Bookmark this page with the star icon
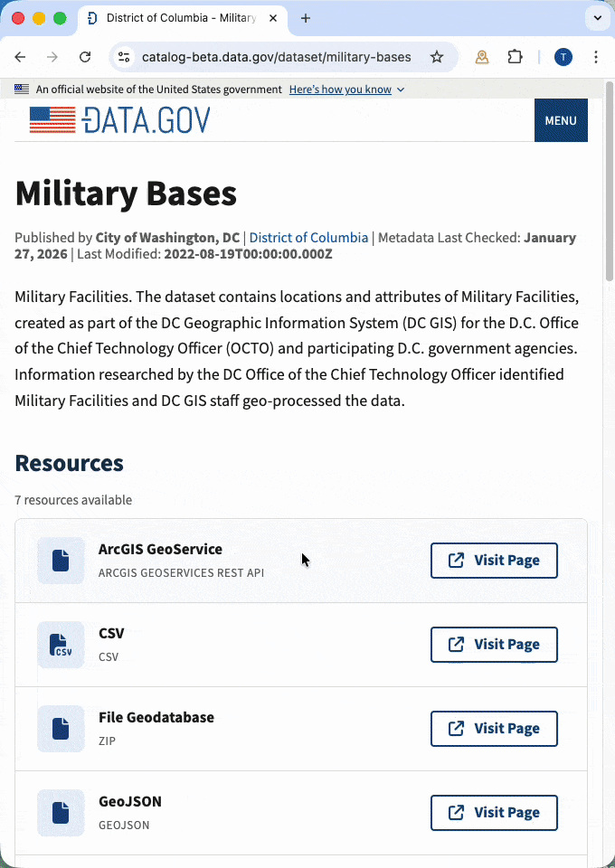This screenshot has width=615, height=868. [x=437, y=56]
